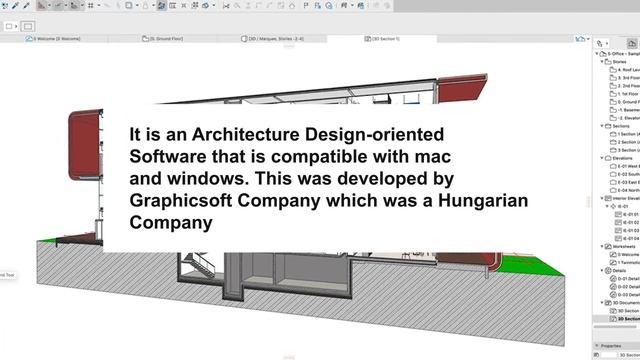Click the syringe inject parameters icon

(27, 5)
